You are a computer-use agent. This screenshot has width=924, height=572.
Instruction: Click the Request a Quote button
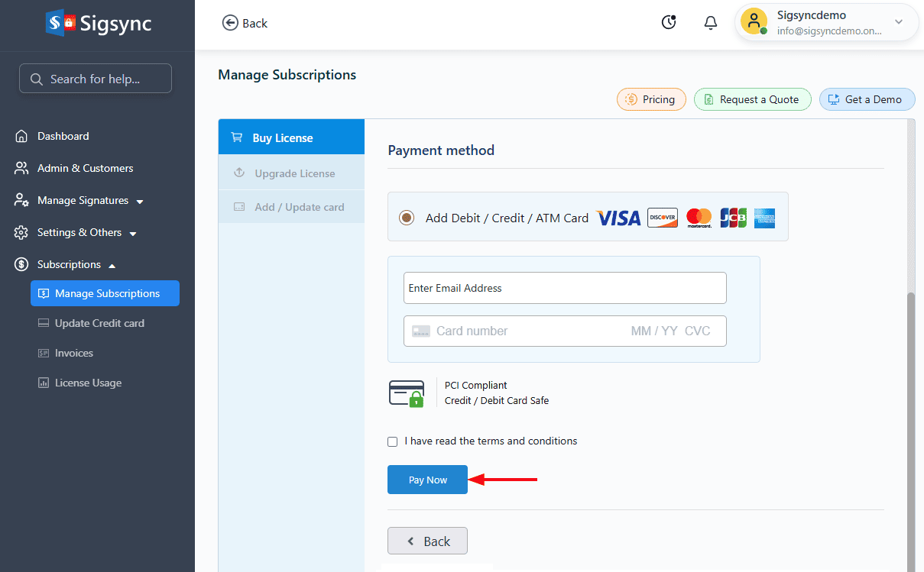pos(752,99)
